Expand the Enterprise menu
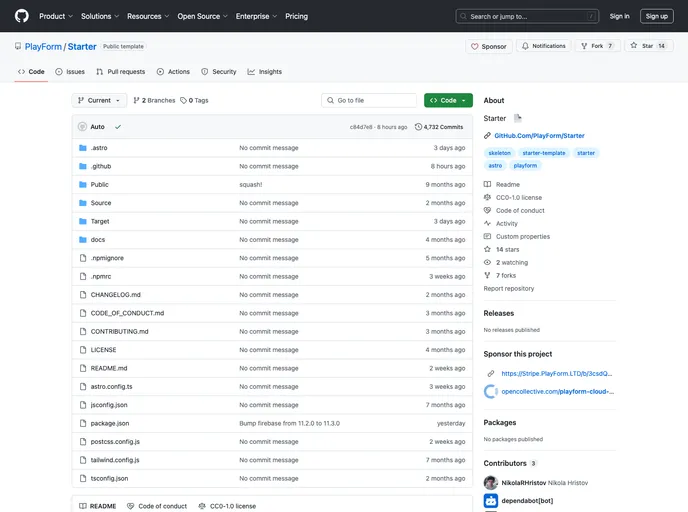Viewport: 688px width, 512px height. pyautogui.click(x=256, y=16)
